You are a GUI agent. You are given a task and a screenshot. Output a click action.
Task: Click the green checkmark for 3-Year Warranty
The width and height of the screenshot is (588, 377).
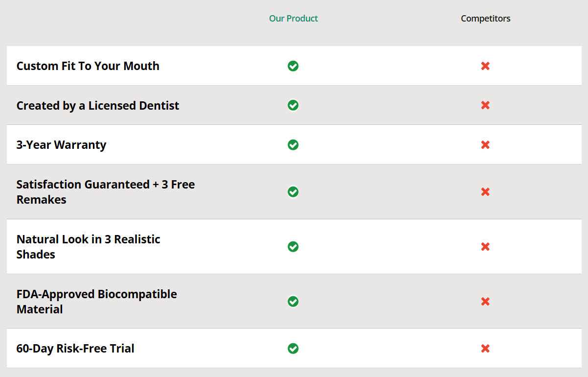pyautogui.click(x=293, y=145)
